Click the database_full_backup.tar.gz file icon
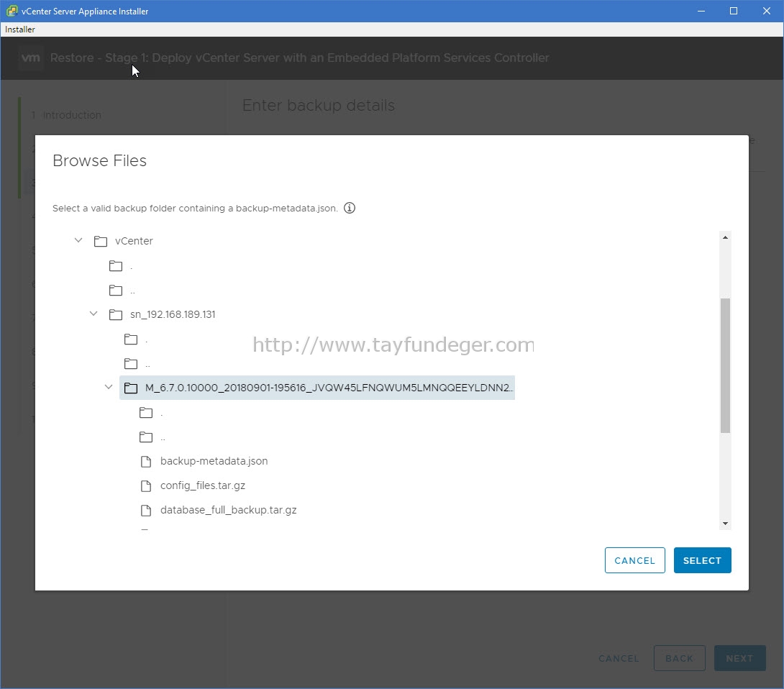Image resolution: width=784 pixels, height=689 pixels. pyautogui.click(x=146, y=511)
